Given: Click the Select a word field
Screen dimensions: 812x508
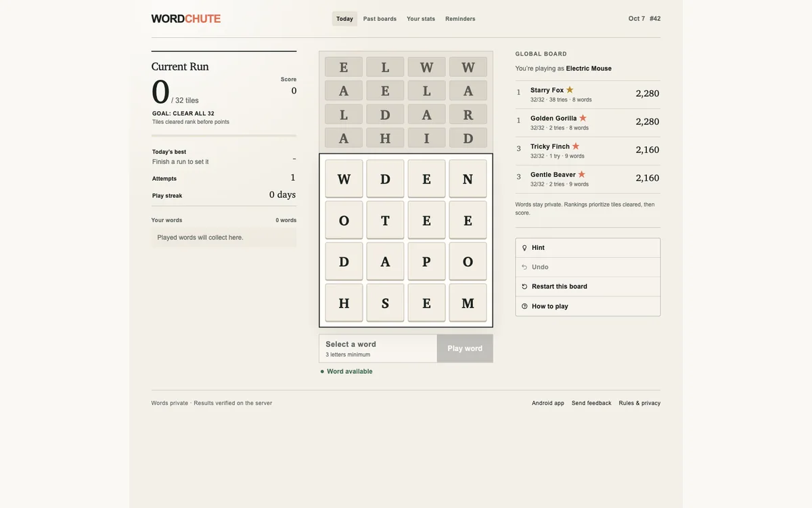Looking at the screenshot, I should [378, 348].
